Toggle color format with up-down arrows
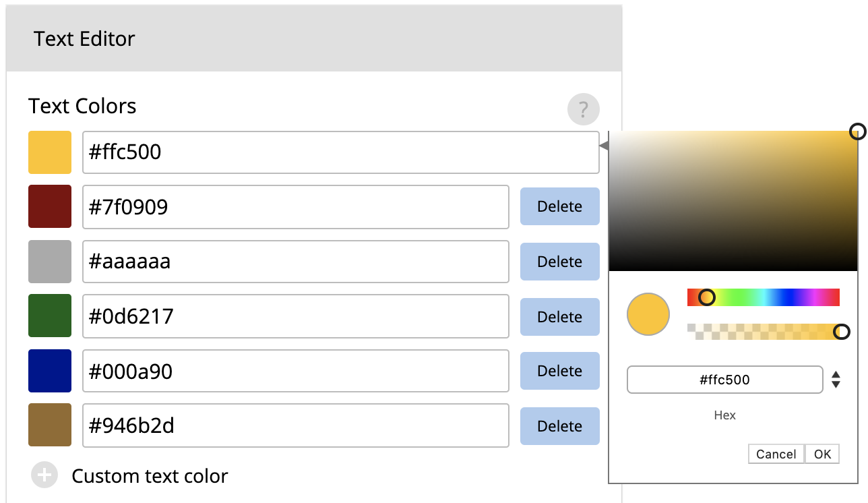The width and height of the screenshot is (868, 503). (836, 380)
